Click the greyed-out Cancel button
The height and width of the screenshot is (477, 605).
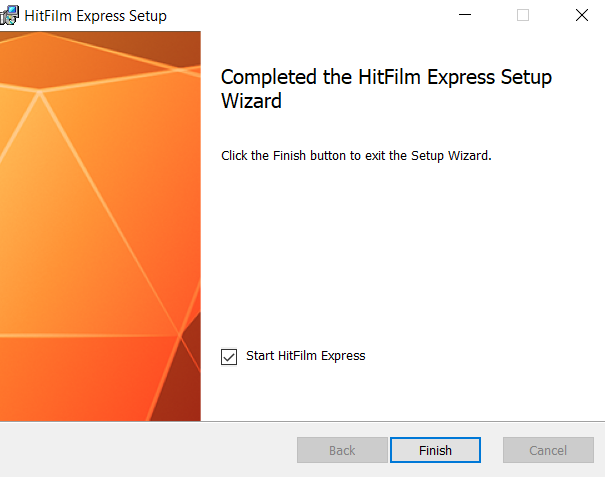point(548,450)
